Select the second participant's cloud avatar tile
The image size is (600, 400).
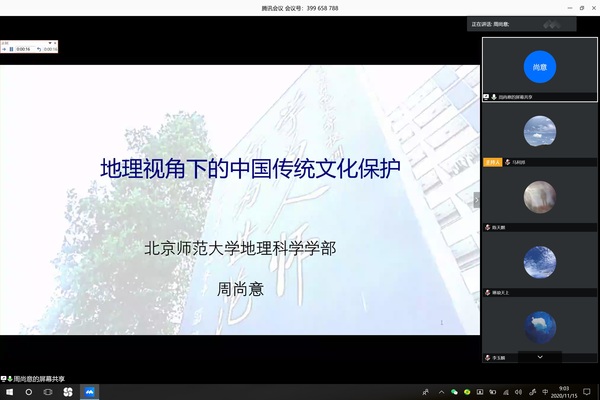[x=540, y=132]
